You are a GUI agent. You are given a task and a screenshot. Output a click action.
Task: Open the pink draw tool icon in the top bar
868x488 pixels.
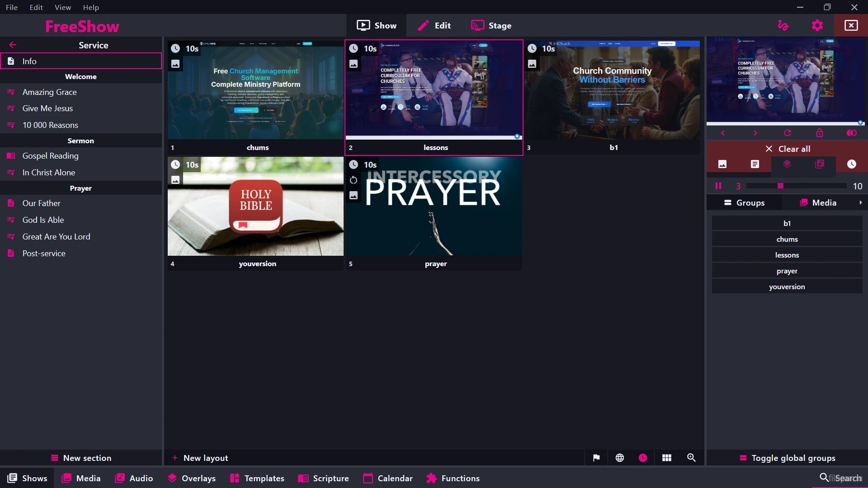tap(783, 25)
